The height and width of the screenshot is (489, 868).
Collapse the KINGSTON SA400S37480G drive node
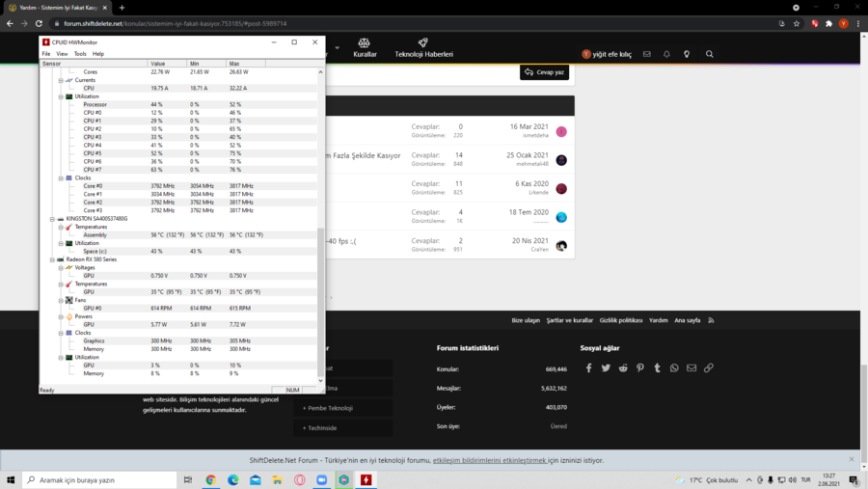pos(52,219)
